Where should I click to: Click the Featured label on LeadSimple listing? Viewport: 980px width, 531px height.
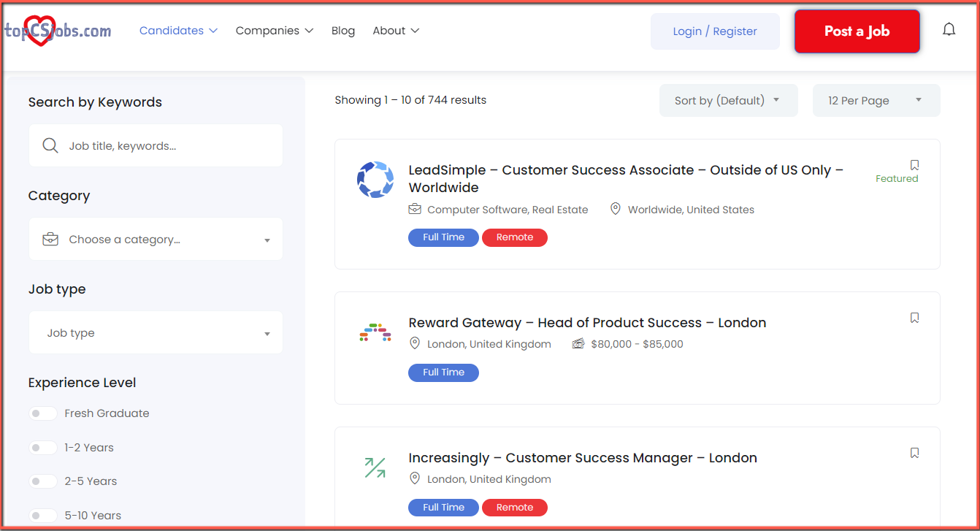click(897, 179)
